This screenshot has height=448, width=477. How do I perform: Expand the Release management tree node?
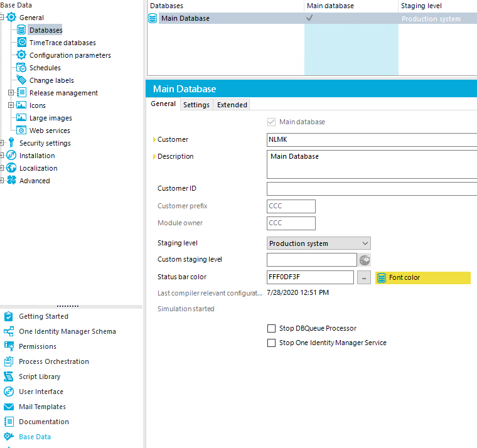11,93
